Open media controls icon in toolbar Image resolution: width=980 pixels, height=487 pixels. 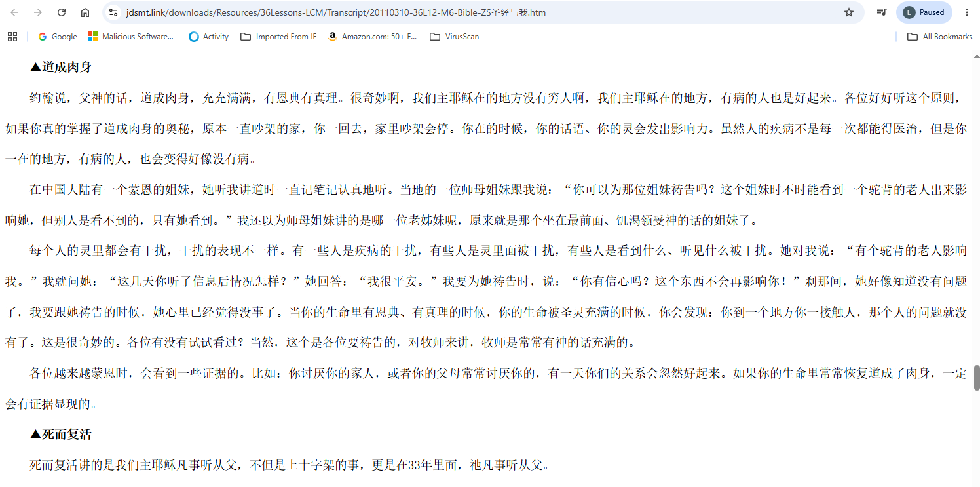tap(882, 12)
